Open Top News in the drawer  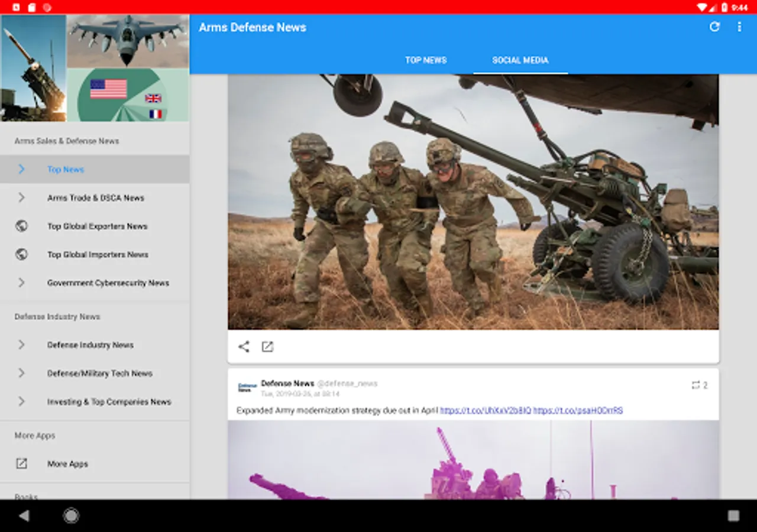(95, 169)
